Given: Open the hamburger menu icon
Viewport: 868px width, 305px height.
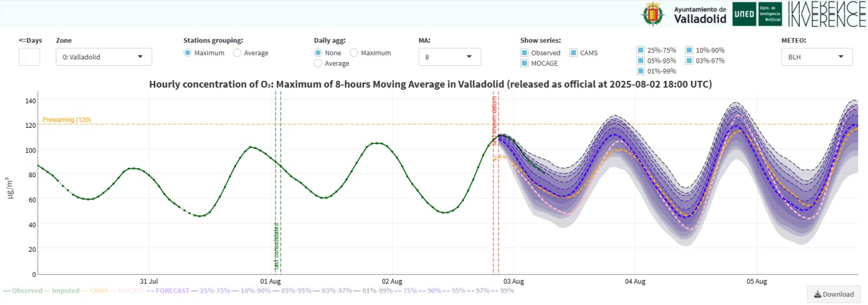Looking at the screenshot, I should point(7,13).
